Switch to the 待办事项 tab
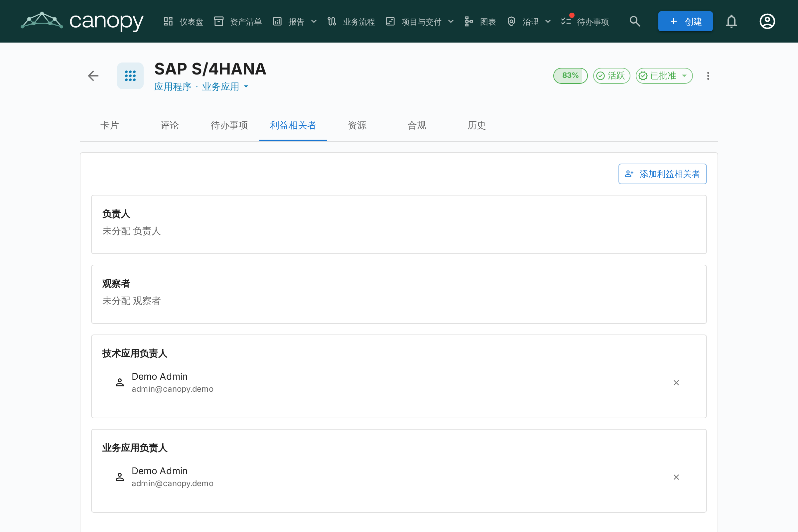This screenshot has height=532, width=798. pos(229,125)
